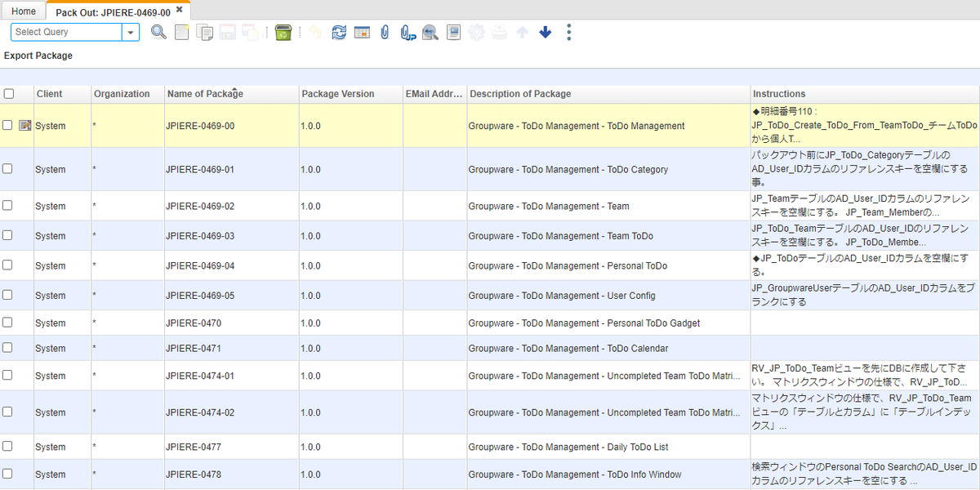This screenshot has width=980, height=490.
Task: Open the edit record icon on first row
Action: pos(24,126)
